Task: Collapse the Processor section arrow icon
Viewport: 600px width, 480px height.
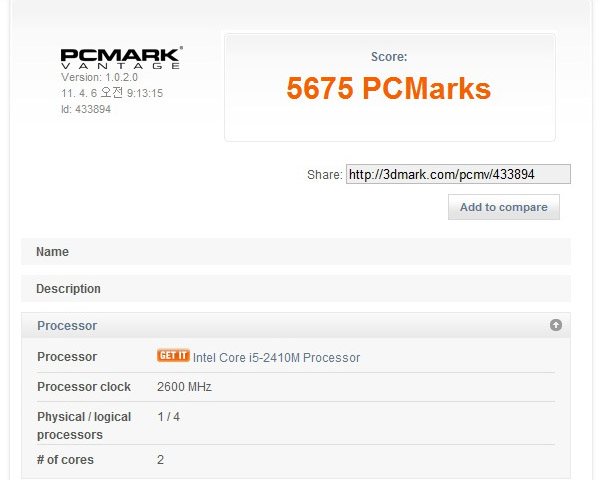Action: point(556,325)
